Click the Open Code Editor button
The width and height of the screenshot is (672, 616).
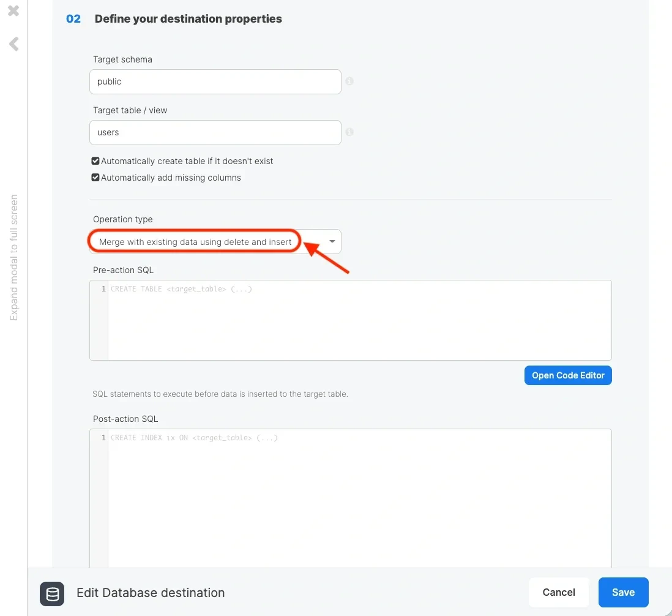coord(567,375)
